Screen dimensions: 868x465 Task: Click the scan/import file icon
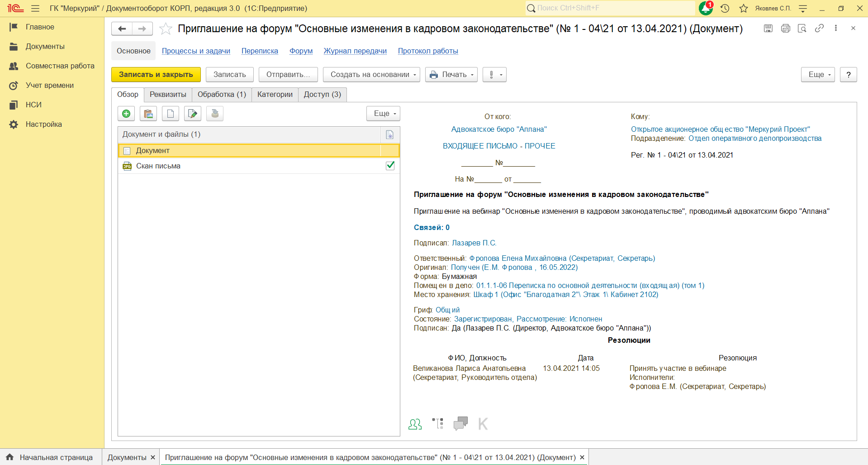pyautogui.click(x=148, y=114)
